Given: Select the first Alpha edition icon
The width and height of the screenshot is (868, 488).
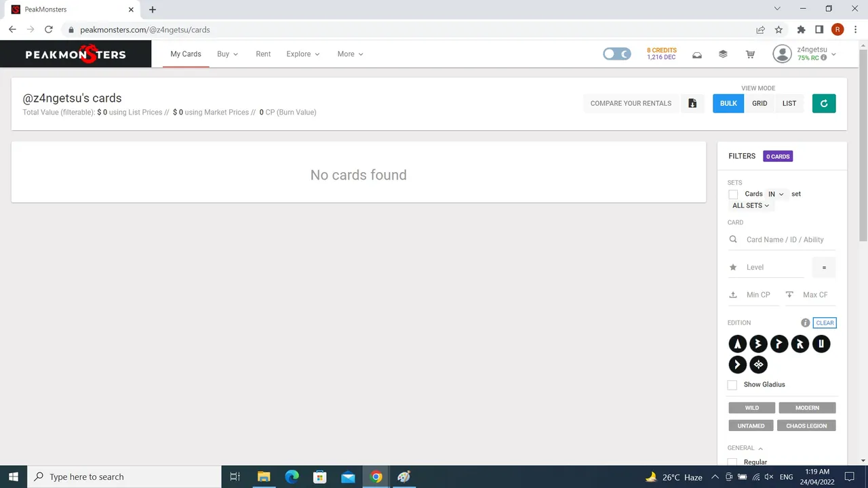Looking at the screenshot, I should pyautogui.click(x=737, y=344).
